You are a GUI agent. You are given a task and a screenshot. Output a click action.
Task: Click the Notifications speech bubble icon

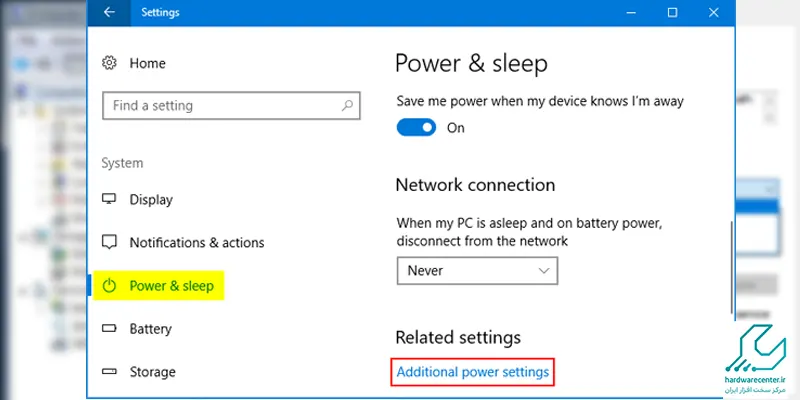click(x=109, y=242)
